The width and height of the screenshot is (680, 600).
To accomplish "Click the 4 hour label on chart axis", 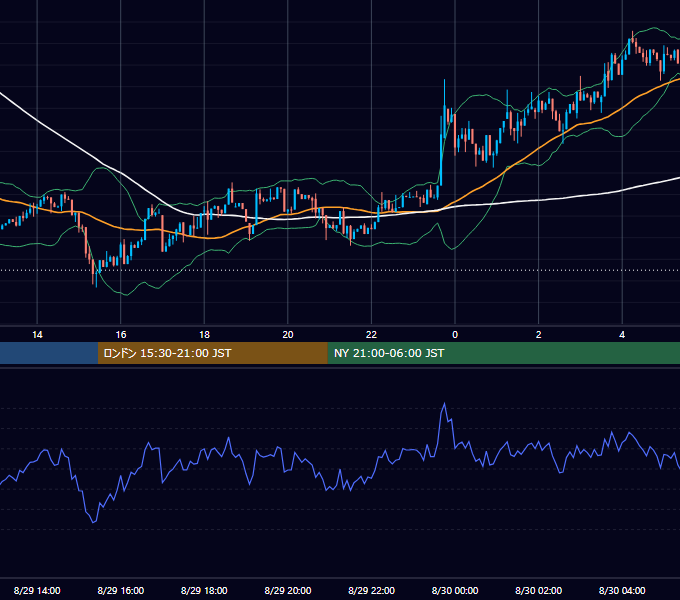I will 622,335.
